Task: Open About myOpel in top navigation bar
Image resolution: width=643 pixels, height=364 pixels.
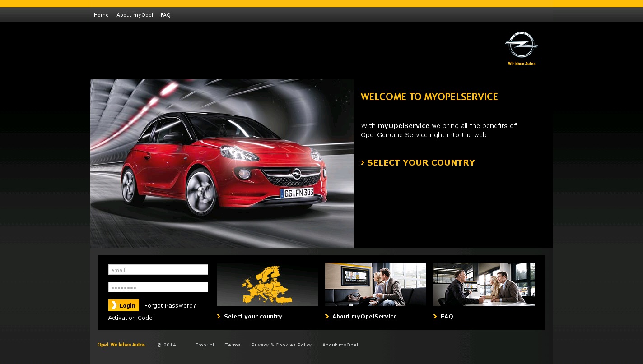Action: 135,15
